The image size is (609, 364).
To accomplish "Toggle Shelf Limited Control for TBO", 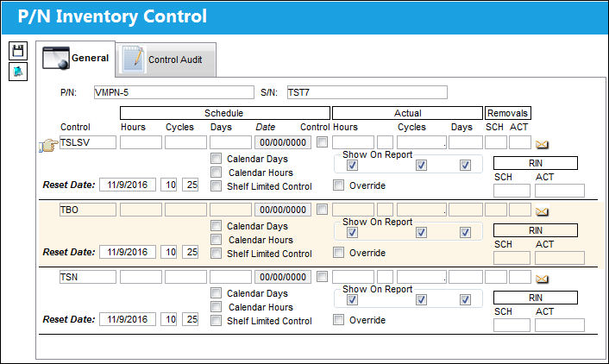I will pyautogui.click(x=216, y=254).
